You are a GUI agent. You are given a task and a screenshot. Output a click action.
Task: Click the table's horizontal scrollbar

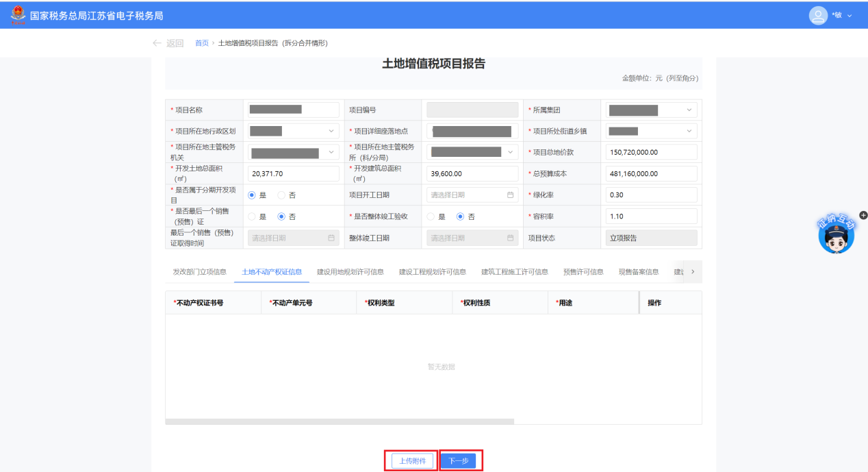[340, 421]
